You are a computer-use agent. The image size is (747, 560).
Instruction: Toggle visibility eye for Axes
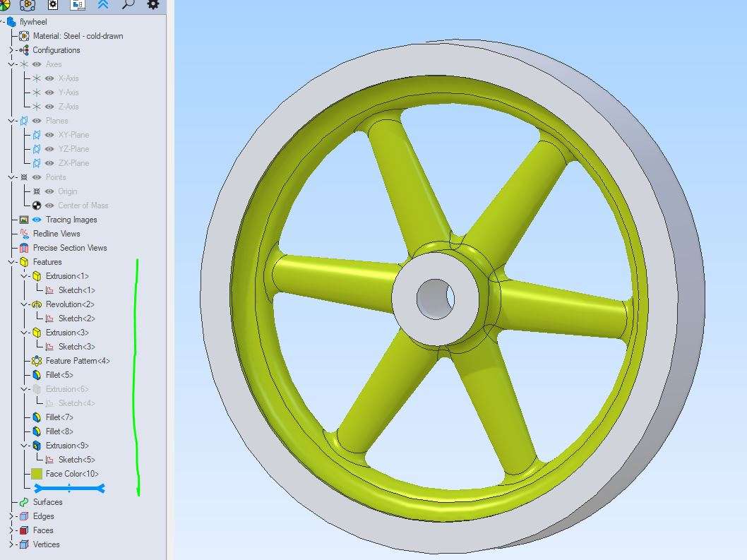(x=37, y=64)
